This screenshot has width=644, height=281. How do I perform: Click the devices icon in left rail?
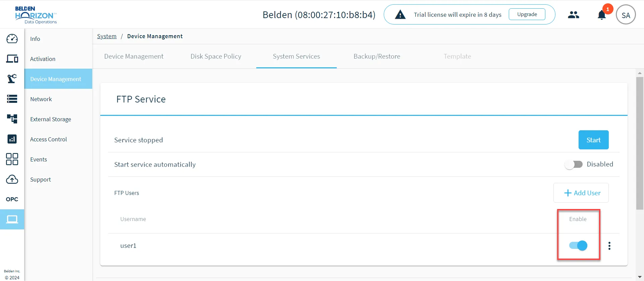coord(12,59)
